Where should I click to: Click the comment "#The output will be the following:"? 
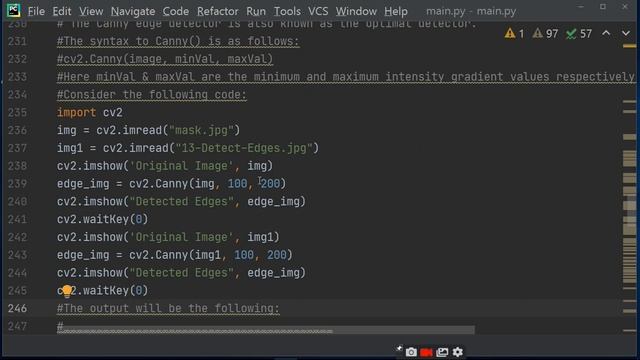coord(168,309)
